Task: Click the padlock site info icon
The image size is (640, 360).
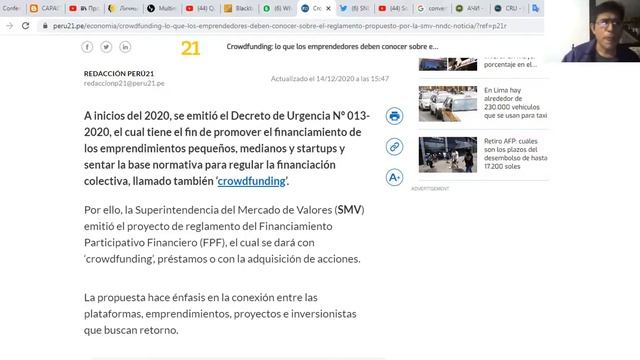Action: (x=45, y=26)
